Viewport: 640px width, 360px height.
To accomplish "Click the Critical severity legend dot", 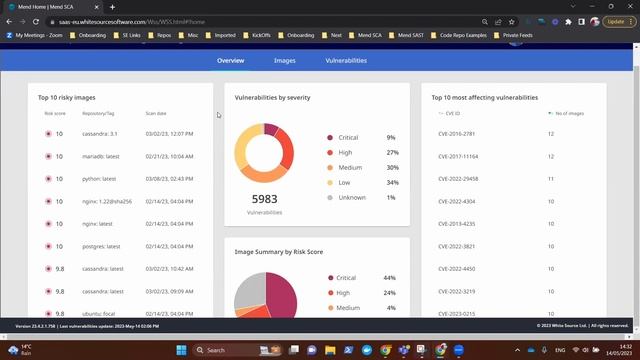I will click(x=330, y=138).
